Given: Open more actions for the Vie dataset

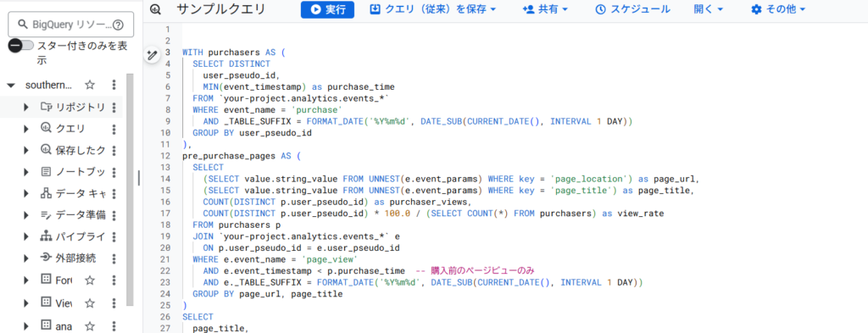Looking at the screenshot, I should (114, 303).
